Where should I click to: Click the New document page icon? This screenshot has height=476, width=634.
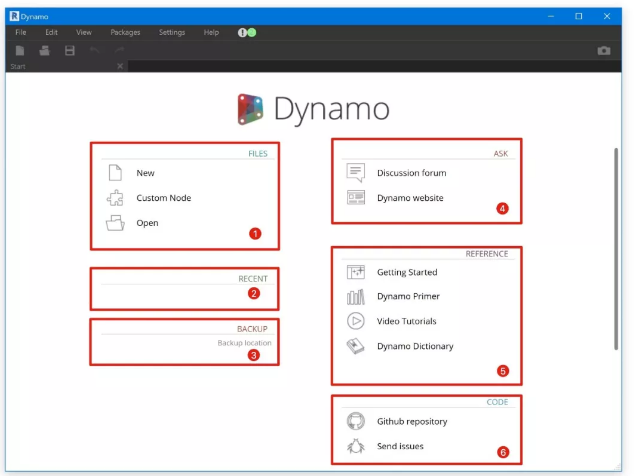(115, 173)
